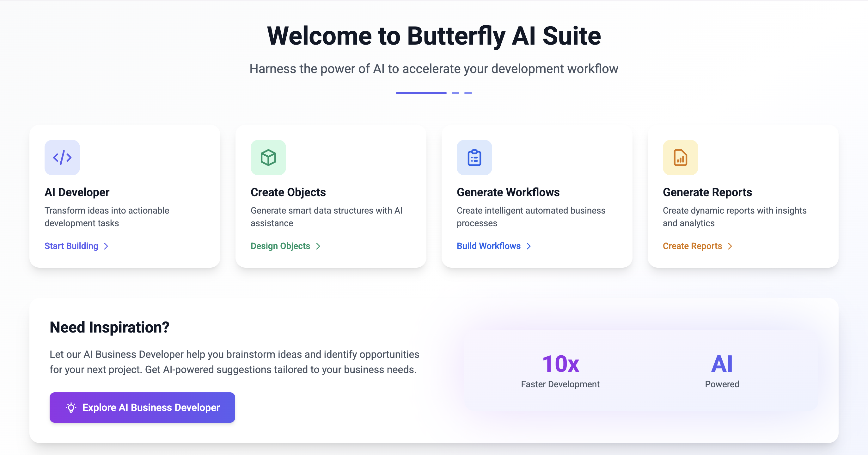868x455 pixels.
Task: Click the Create Objects cube icon
Action: 268,158
